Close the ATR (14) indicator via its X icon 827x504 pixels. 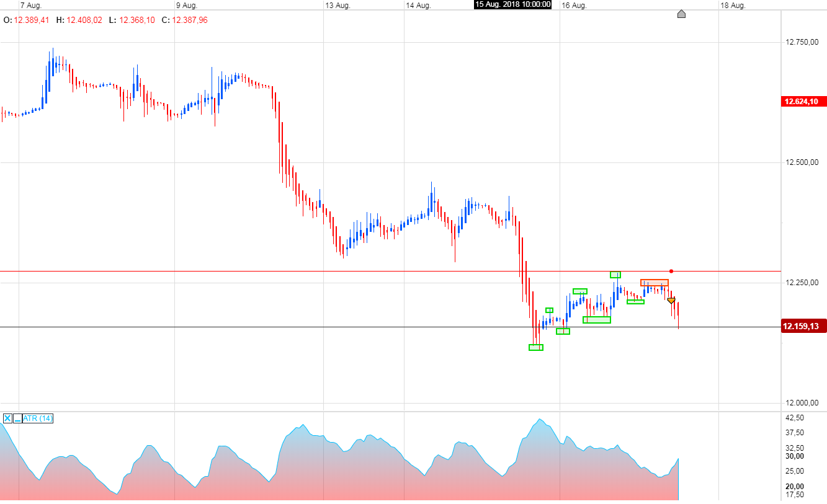[7, 419]
